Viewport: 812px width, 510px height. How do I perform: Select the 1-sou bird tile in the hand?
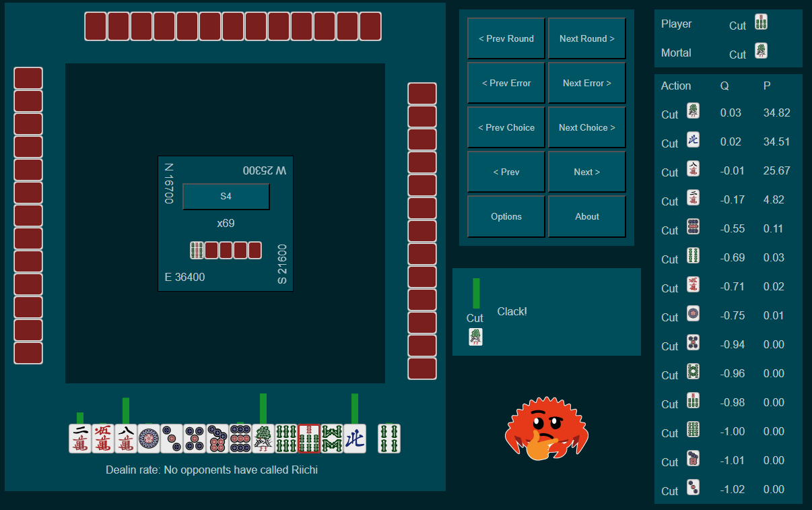[263, 439]
